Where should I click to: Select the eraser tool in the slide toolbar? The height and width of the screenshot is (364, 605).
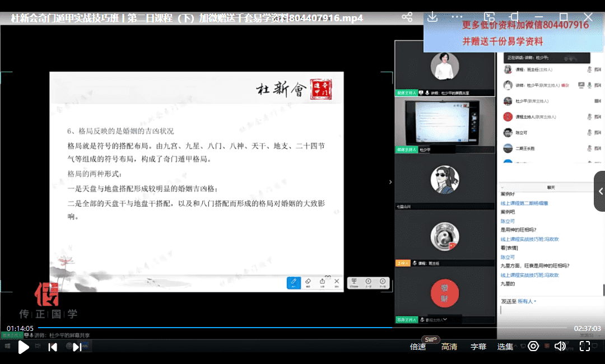(308, 282)
